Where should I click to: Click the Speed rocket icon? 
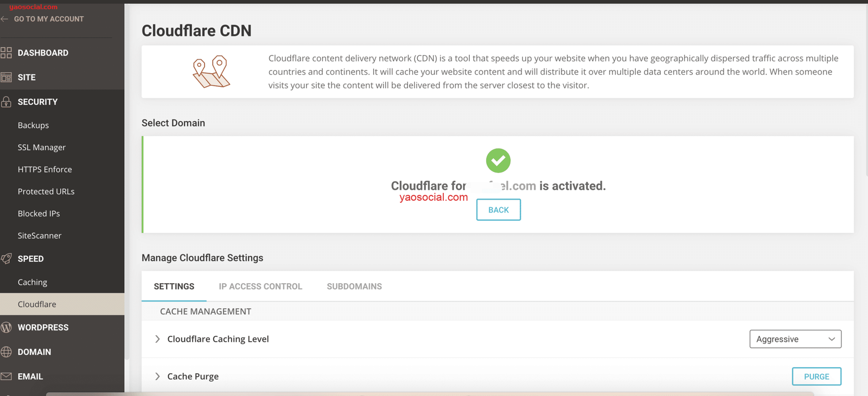pos(7,259)
